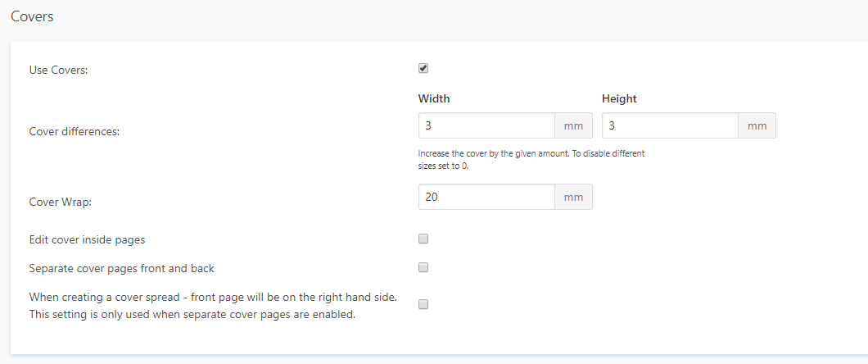Click the Edit cover inside pages label
The height and width of the screenshot is (364, 868).
pyautogui.click(x=87, y=239)
